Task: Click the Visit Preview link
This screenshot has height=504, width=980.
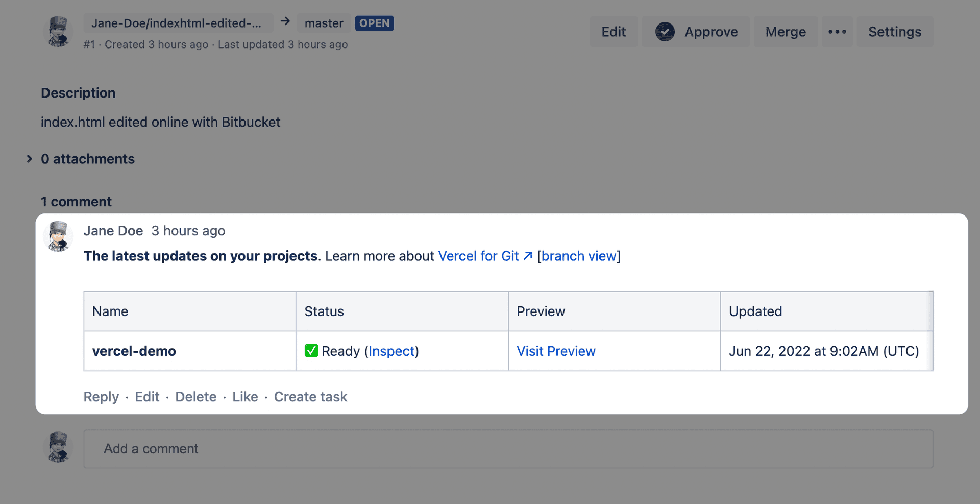Action: point(556,351)
